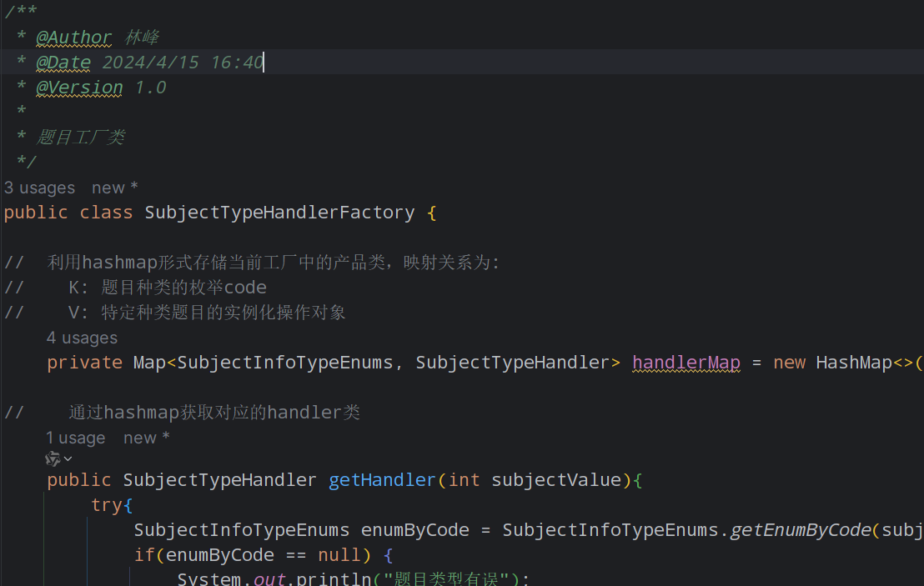Select the underlined handlerMap identifier
Viewport: 924px width, 586px height.
(x=685, y=362)
